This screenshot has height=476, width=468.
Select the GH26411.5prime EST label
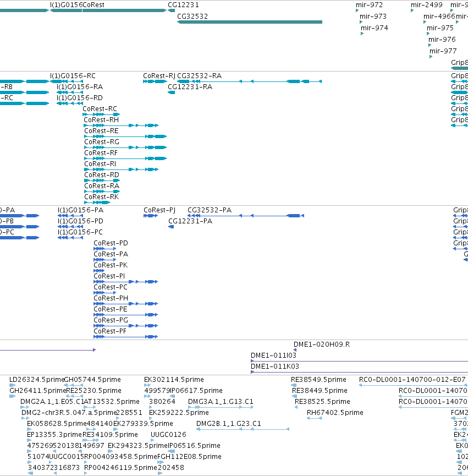click(37, 390)
